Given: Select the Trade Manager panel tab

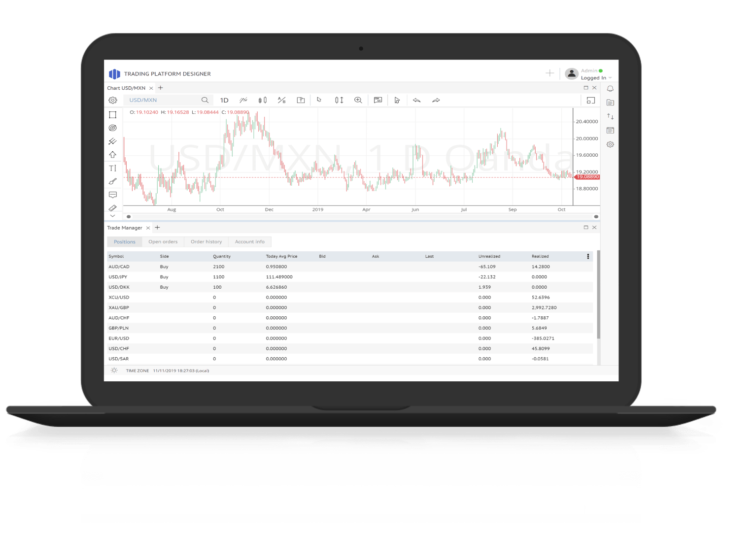Looking at the screenshot, I should [125, 228].
